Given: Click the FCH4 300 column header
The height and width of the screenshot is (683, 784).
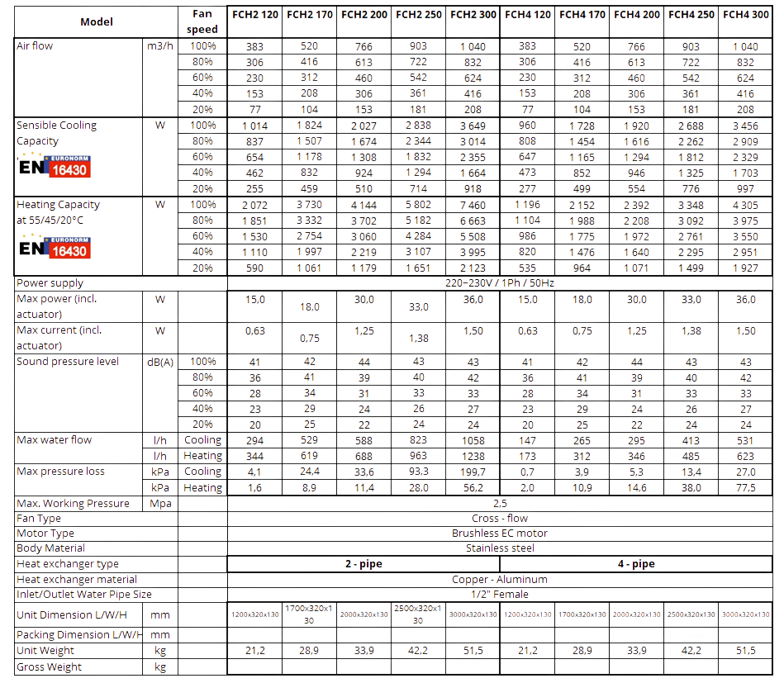Looking at the screenshot, I should (746, 15).
